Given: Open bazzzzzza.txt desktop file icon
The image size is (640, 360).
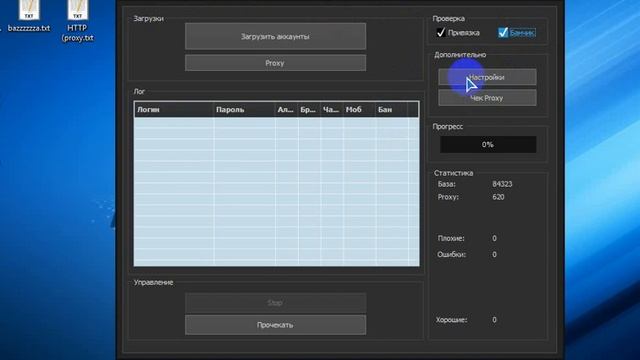Looking at the screenshot, I should pyautogui.click(x=29, y=16).
